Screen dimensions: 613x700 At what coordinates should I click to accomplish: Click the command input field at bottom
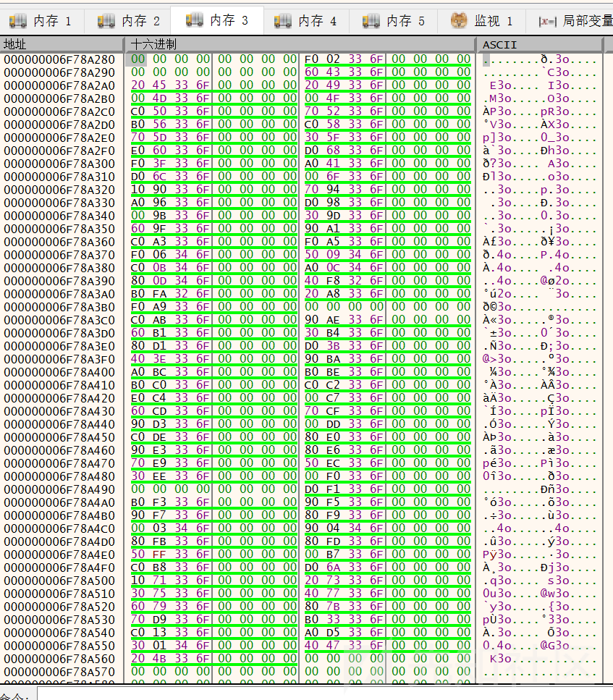tap(325, 695)
